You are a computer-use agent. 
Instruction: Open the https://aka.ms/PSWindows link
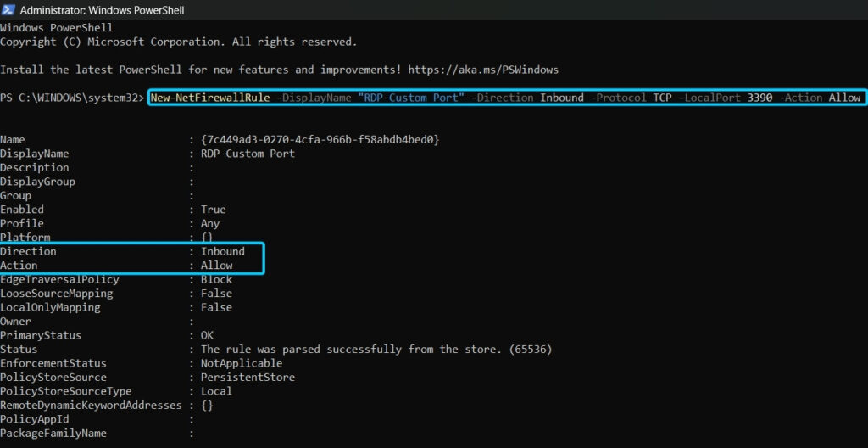(x=483, y=70)
